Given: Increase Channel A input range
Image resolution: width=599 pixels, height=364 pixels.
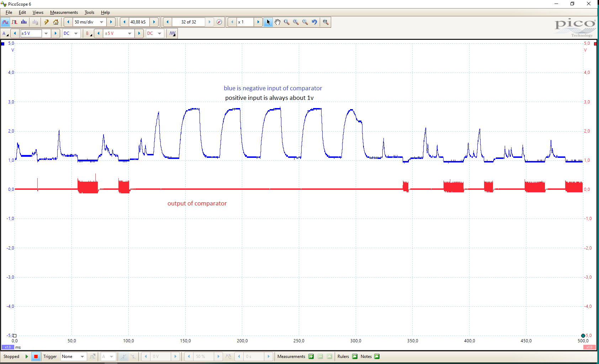Looking at the screenshot, I should click(x=55, y=33).
